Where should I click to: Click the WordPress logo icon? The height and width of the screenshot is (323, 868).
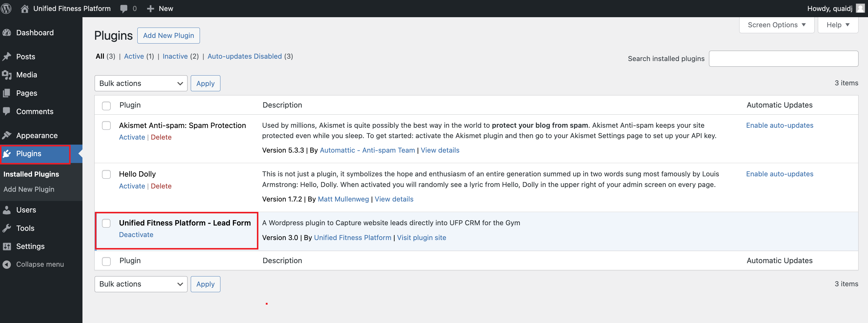tap(7, 8)
